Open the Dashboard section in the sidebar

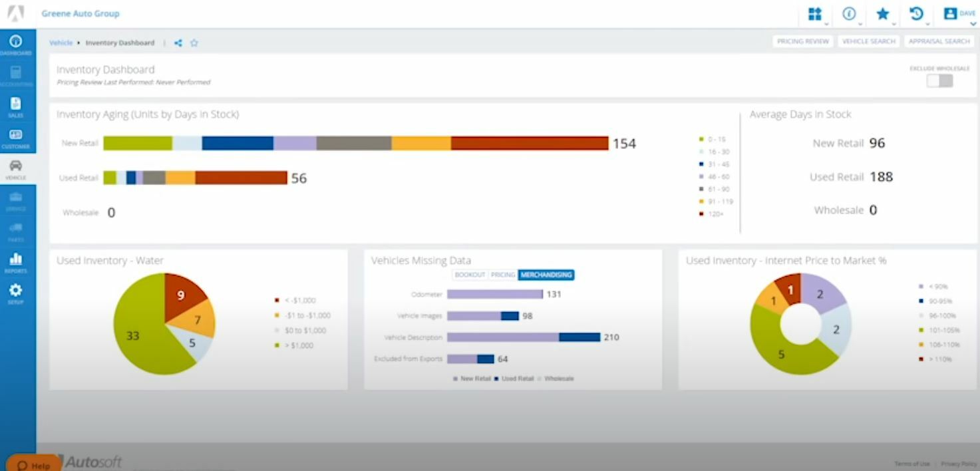click(15, 41)
